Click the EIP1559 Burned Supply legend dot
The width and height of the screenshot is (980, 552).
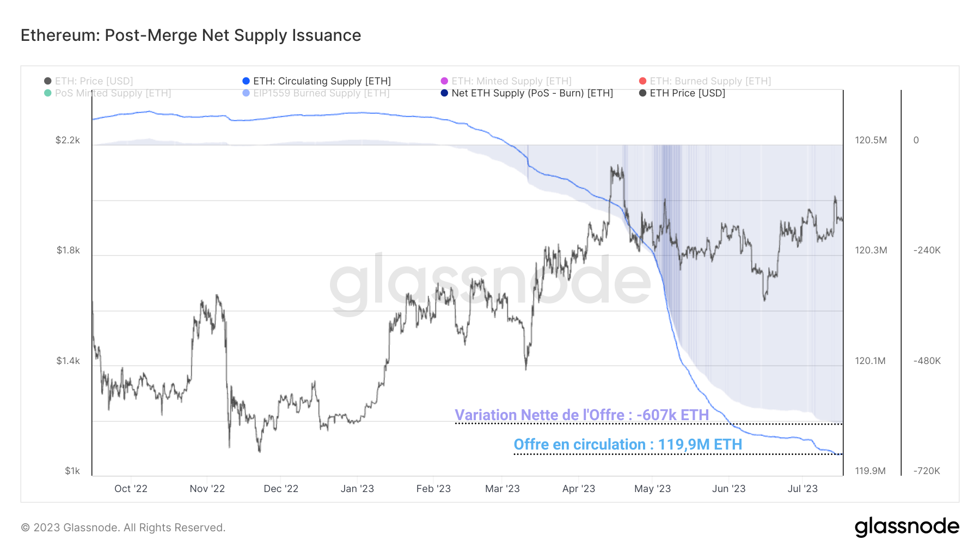246,93
